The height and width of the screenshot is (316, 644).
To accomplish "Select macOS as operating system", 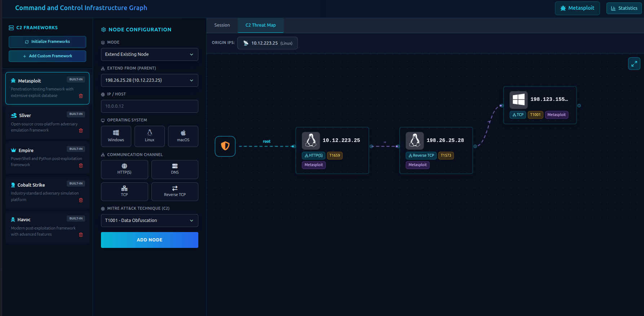I will coord(183,136).
